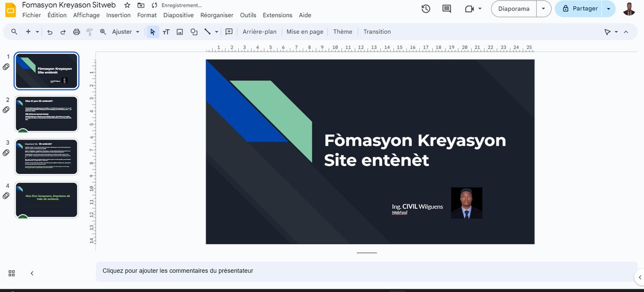644x292 pixels.
Task: Open the Réorganiser menu
Action: (x=217, y=15)
